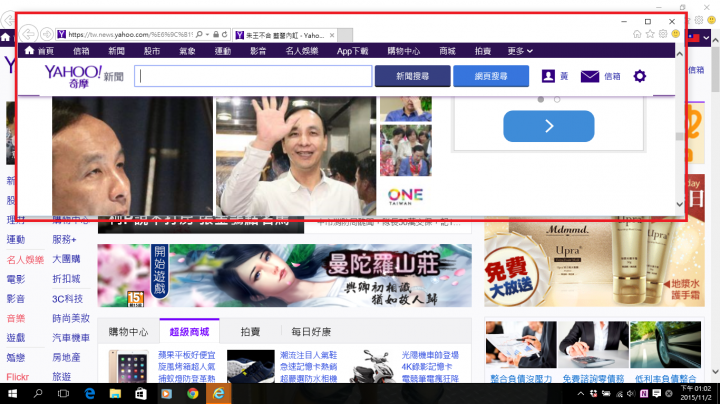
Task: Open the crowd photo thumbnail
Action: pos(405,150)
